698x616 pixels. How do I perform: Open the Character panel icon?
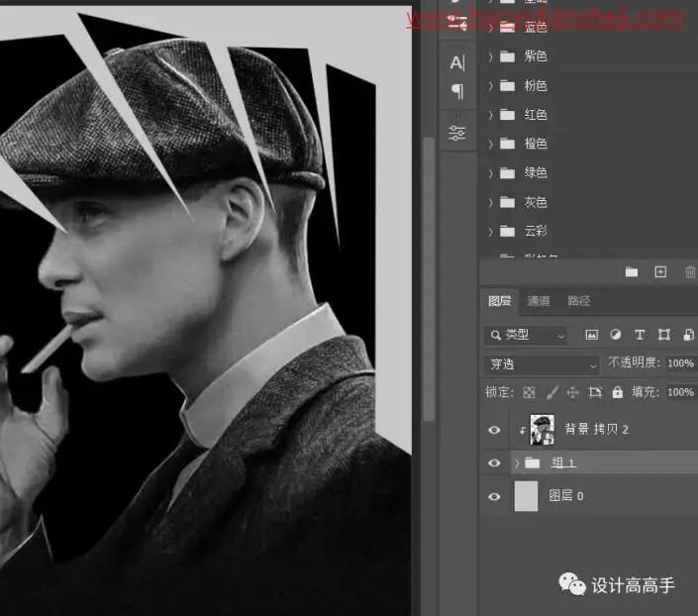(457, 62)
